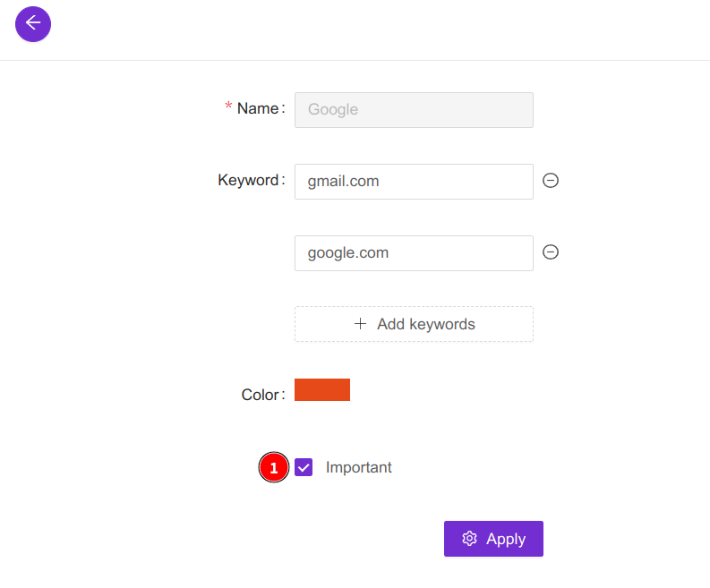Click the Name field label

click(x=258, y=108)
